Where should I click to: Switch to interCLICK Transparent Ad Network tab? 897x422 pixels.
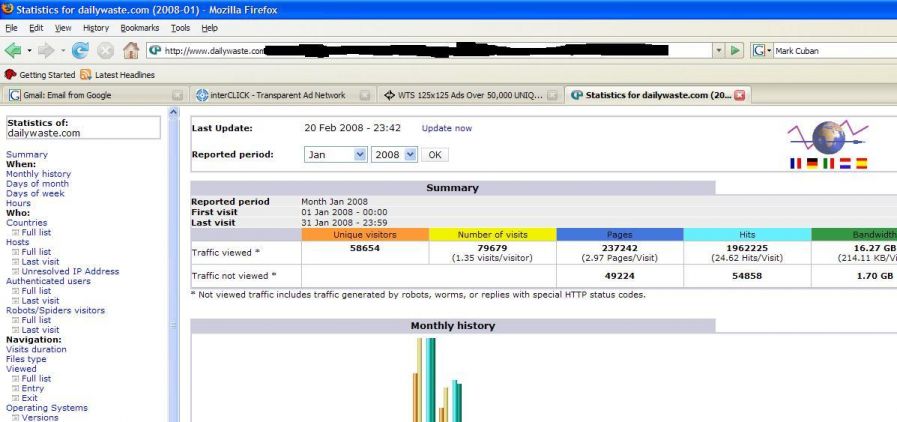(283, 95)
